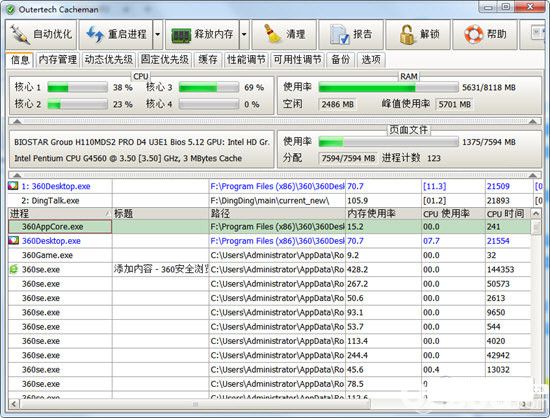Viewport: 550px width, 418px height.
Task: Click the 释放内存 memory chip icon
Action: tap(181, 35)
